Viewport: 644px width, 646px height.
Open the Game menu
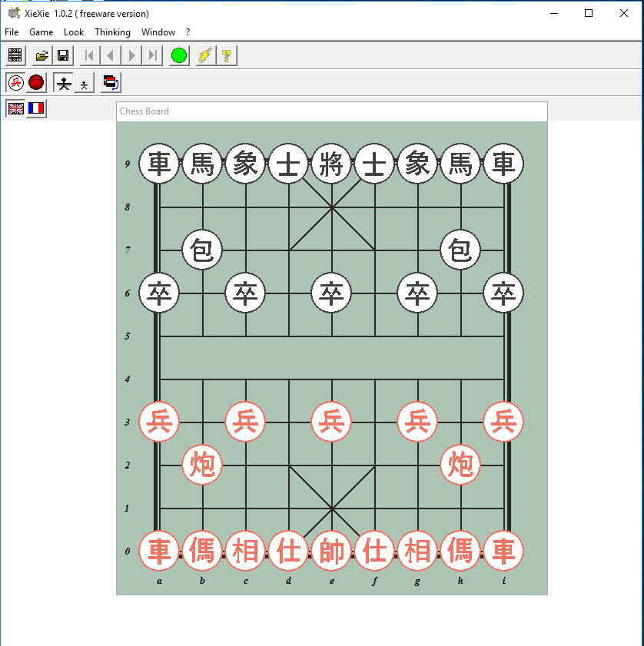(41, 32)
